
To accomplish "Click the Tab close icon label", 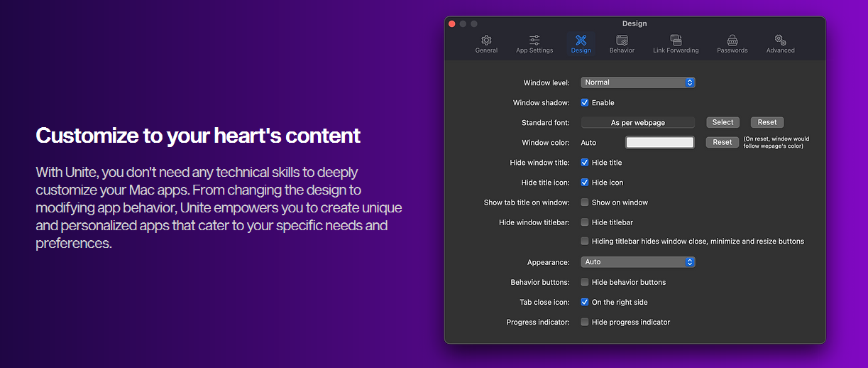I will (544, 303).
